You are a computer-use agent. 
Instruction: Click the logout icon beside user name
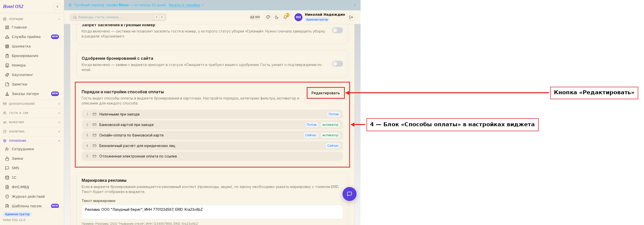coord(351,17)
